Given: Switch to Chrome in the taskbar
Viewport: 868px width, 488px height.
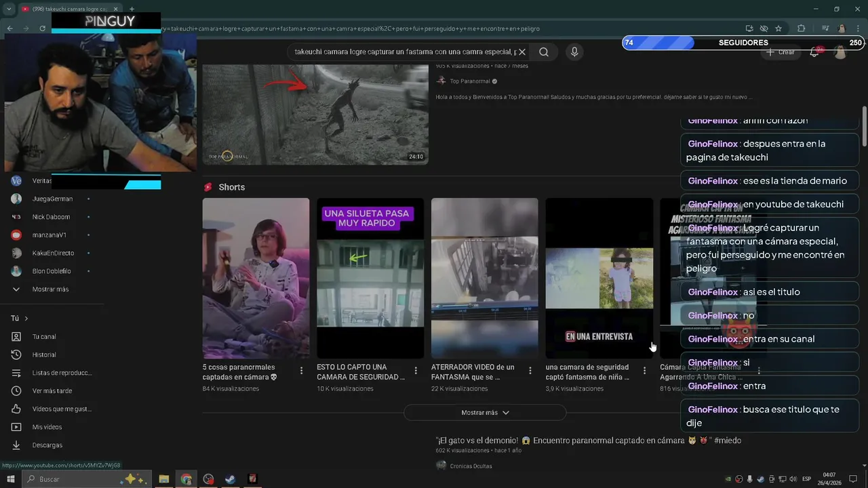Looking at the screenshot, I should (x=186, y=479).
